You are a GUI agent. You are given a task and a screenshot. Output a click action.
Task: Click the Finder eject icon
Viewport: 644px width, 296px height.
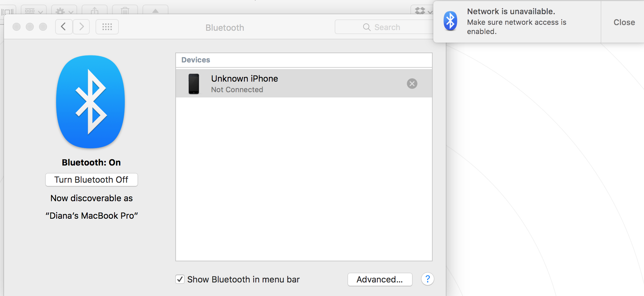[155, 10]
